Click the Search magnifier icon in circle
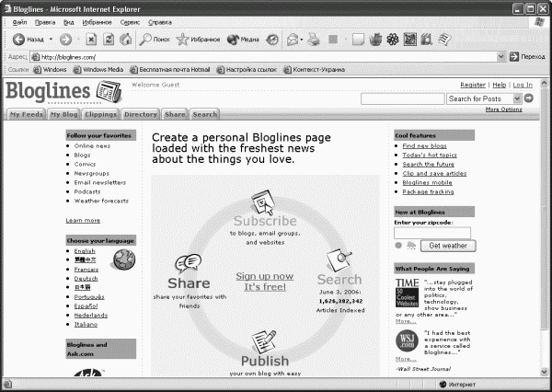 point(339,260)
